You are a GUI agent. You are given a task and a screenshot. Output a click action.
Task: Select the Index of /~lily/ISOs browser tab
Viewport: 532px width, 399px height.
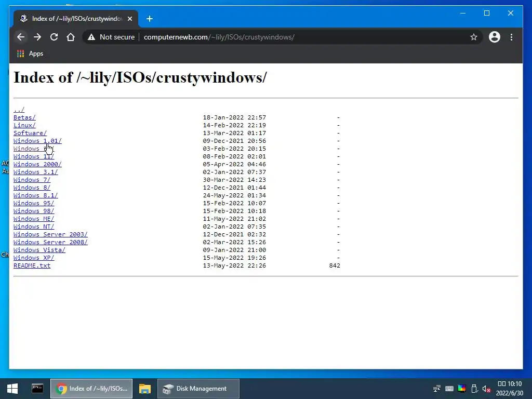click(76, 19)
